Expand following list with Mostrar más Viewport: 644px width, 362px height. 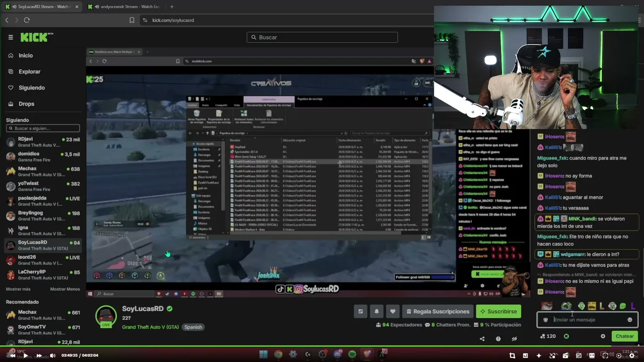[x=18, y=289]
